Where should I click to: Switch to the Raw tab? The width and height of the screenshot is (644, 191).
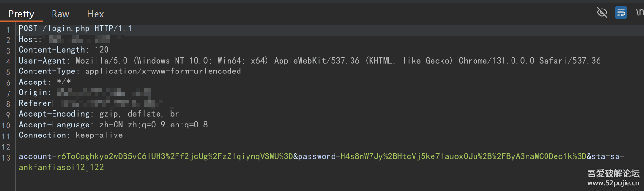(61, 14)
